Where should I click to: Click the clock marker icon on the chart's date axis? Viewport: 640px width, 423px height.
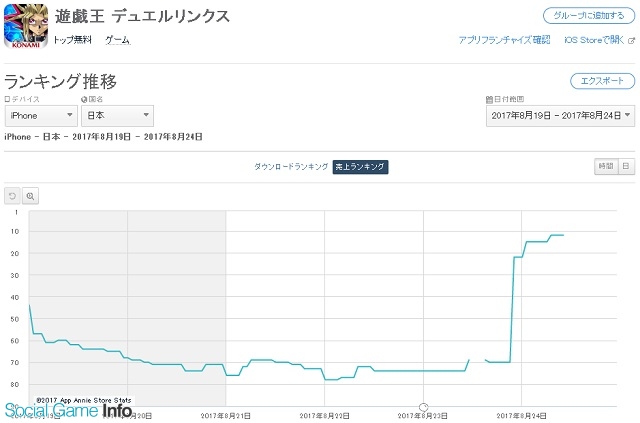423,408
